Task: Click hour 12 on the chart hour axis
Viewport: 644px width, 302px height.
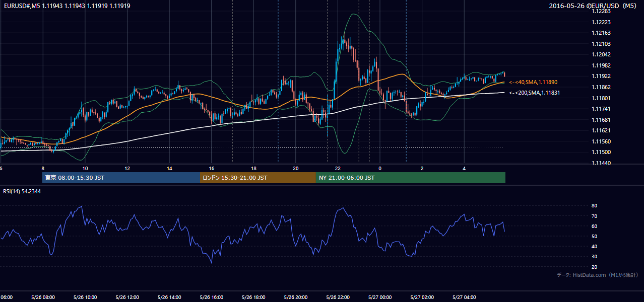Action: coord(127,168)
